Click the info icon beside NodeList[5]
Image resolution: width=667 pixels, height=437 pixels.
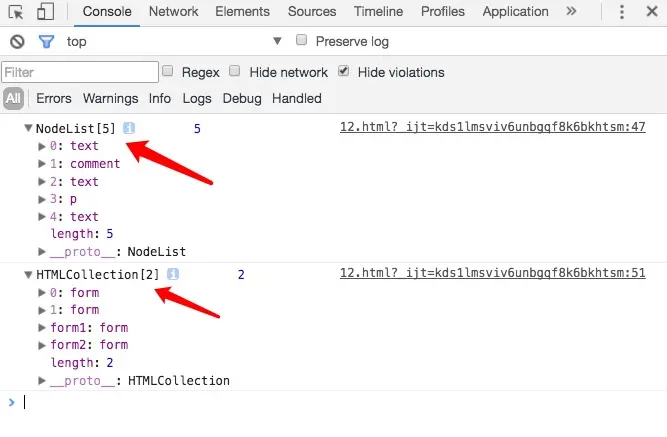tap(129, 128)
